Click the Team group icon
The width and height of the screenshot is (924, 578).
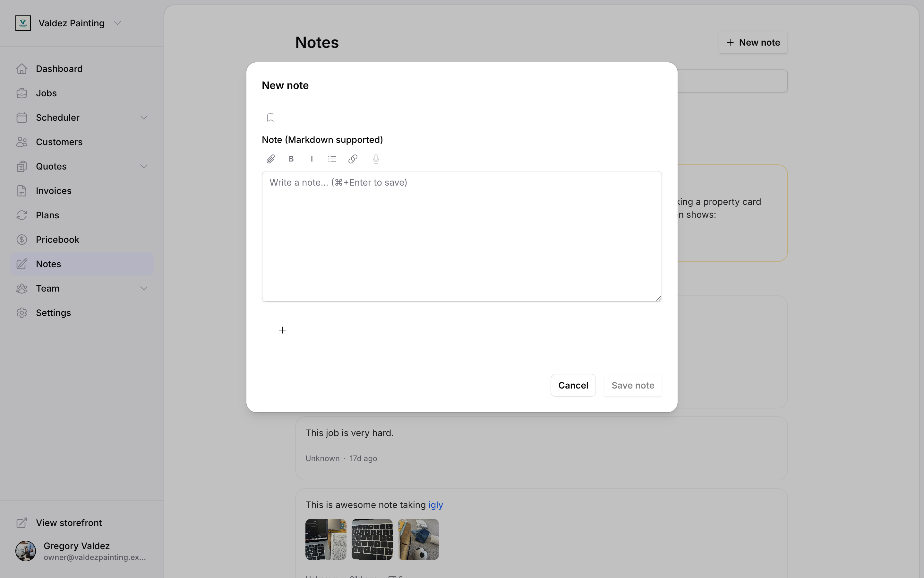[x=22, y=289]
